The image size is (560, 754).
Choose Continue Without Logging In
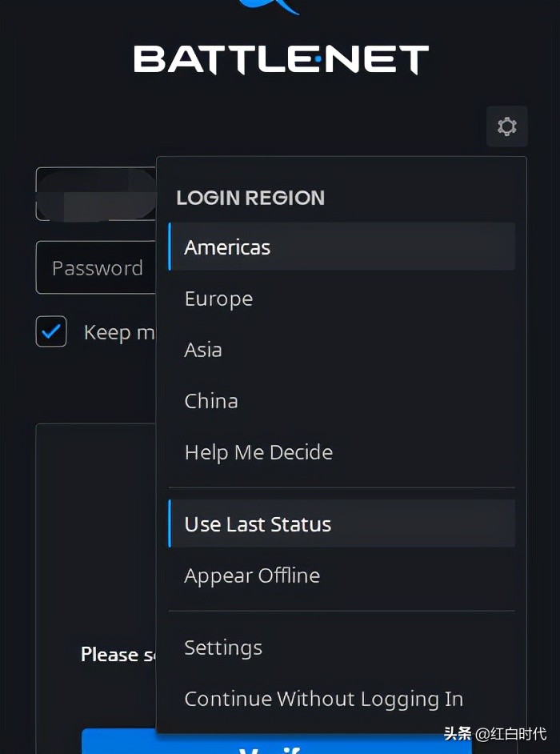coord(323,699)
